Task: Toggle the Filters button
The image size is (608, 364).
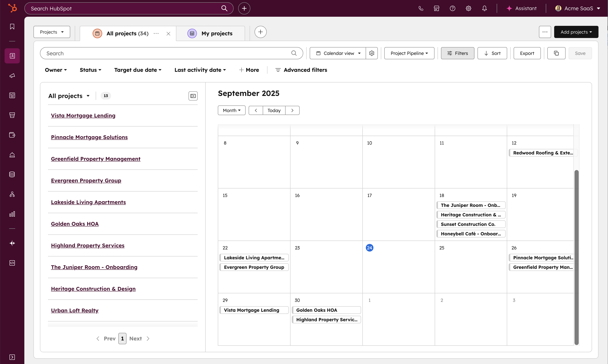Action: click(x=458, y=53)
